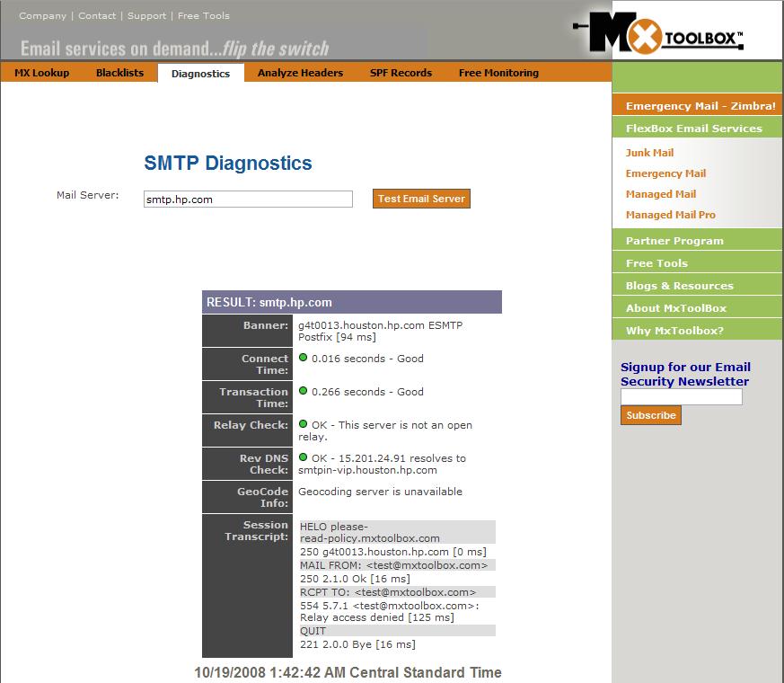Image resolution: width=784 pixels, height=683 pixels.
Task: Open the Free Monitoring tab
Action: point(499,73)
